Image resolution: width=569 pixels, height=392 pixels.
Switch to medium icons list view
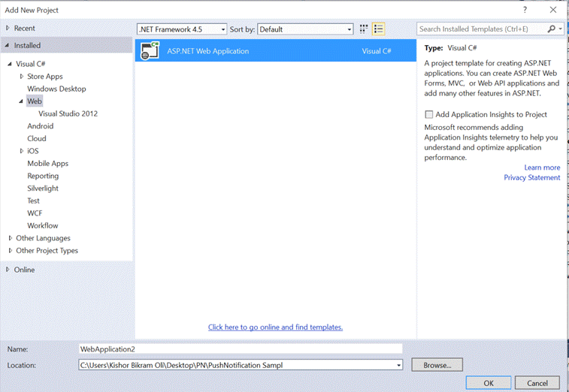(x=379, y=29)
